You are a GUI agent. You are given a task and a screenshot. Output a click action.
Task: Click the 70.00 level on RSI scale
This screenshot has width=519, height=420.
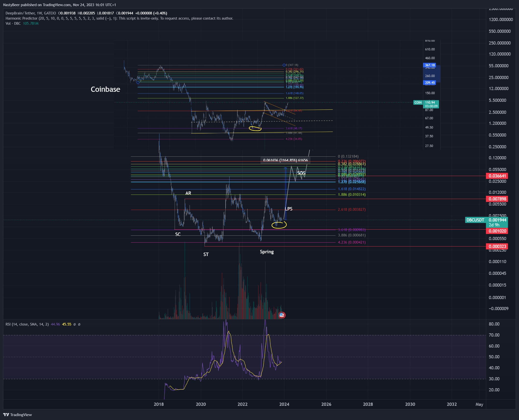coord(494,335)
